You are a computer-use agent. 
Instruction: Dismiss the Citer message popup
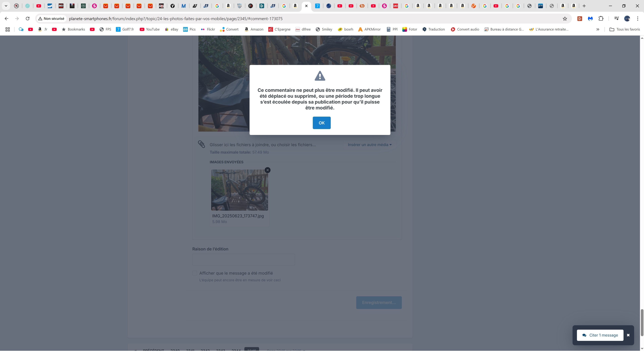628,335
